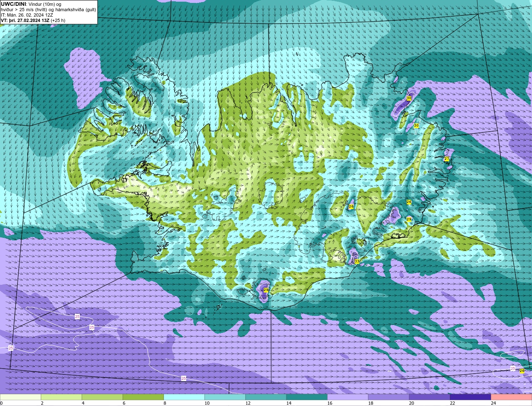Pick the 12–14 m/s teal legend swatch
532x406 pixels.
266,397
